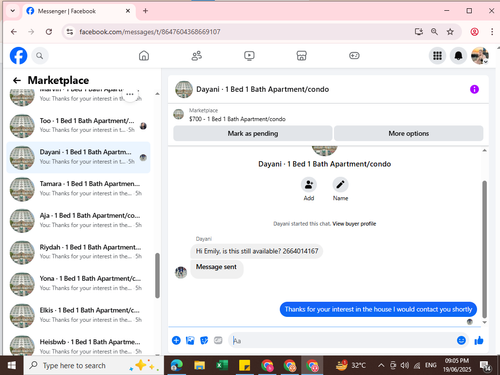Open a new tab with the plus button
Image resolution: width=500 pixels, height=375 pixels.
(x=145, y=11)
